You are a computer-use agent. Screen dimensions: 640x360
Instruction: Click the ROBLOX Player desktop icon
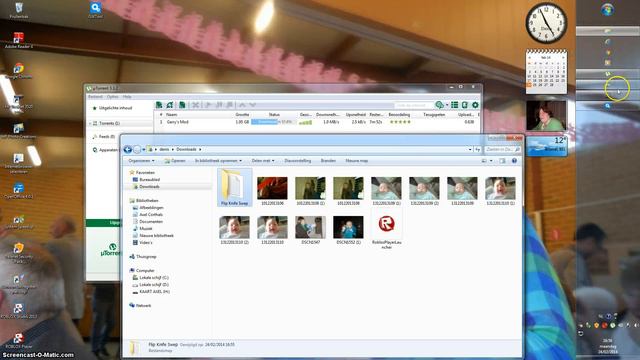18,340
